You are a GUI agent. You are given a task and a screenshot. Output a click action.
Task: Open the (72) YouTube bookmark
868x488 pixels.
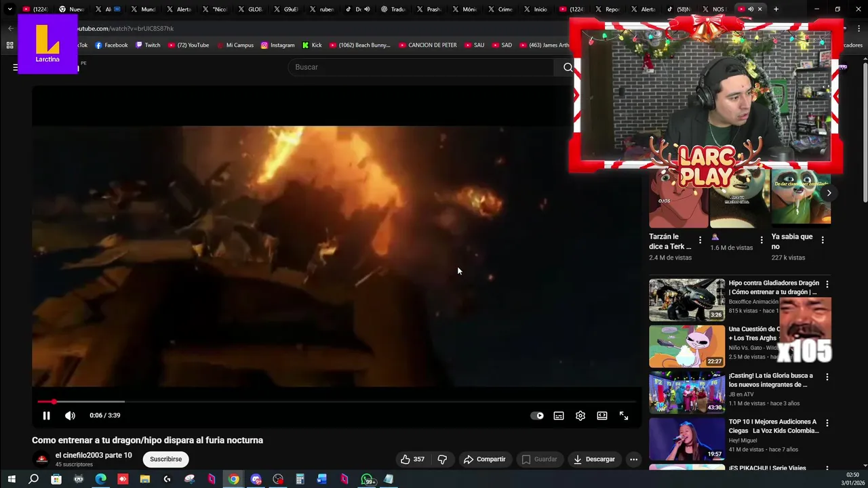click(x=188, y=45)
